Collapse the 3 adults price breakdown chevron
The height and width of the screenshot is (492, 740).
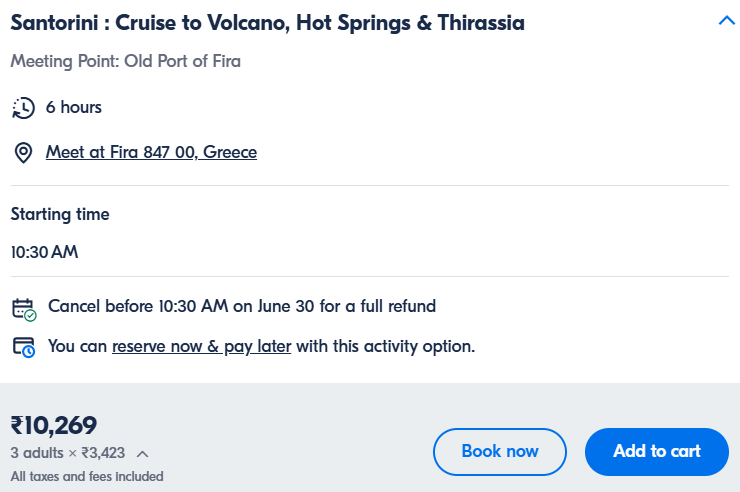143,454
